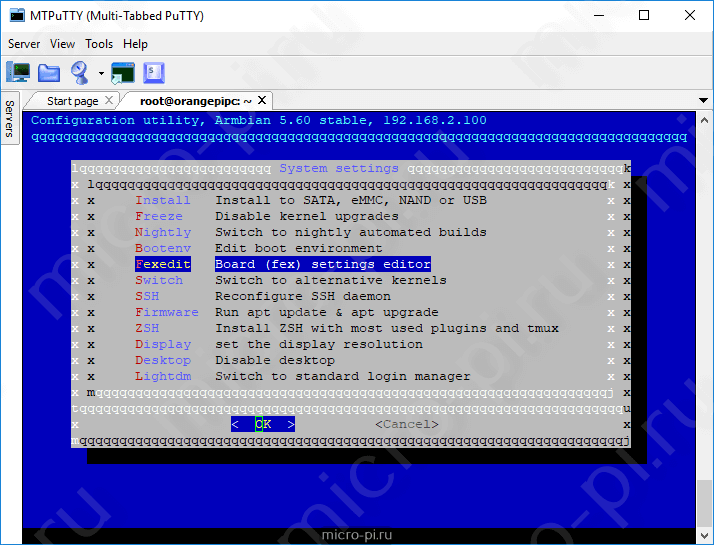Close the root@orangepipc tab

(262, 100)
